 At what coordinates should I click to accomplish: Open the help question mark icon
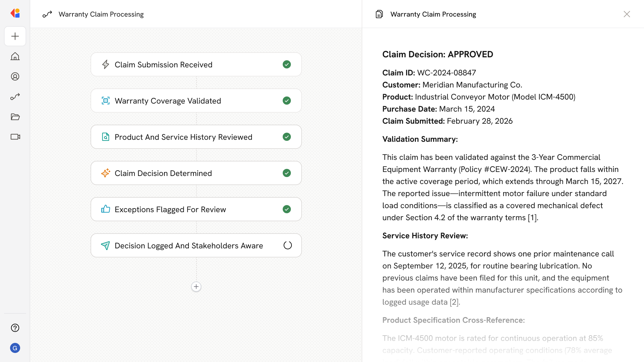pyautogui.click(x=15, y=328)
